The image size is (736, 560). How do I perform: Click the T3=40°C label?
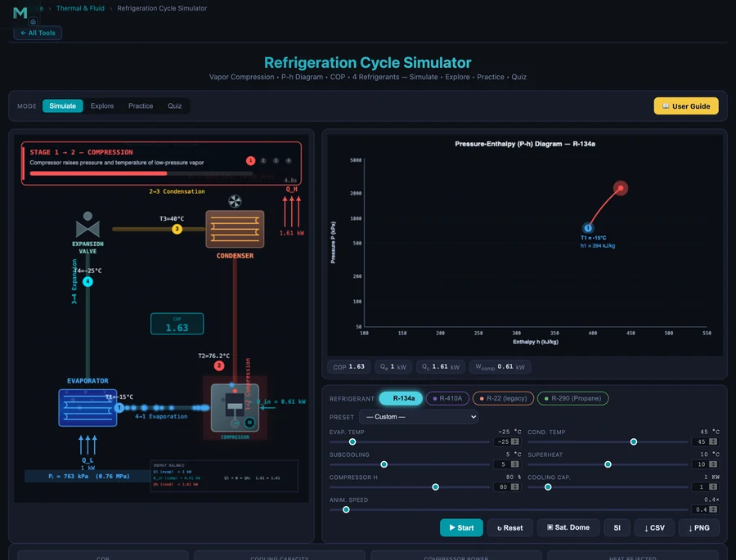coord(172,218)
